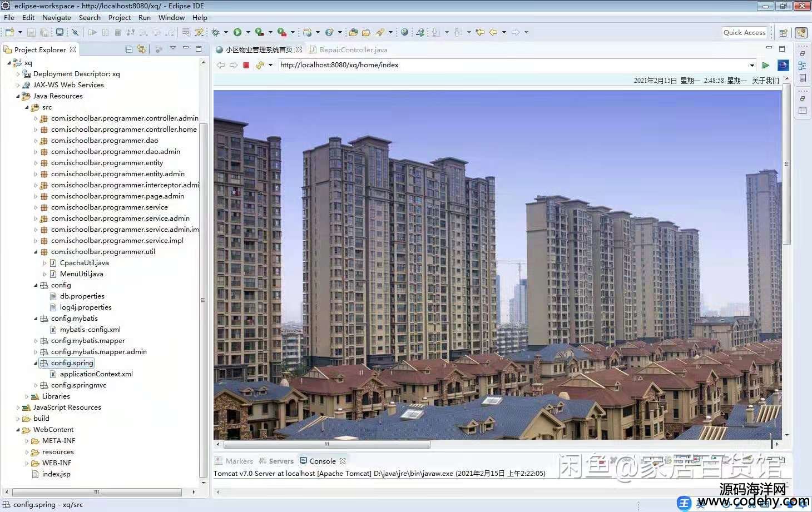Click the green Run launch icon

pyautogui.click(x=237, y=32)
